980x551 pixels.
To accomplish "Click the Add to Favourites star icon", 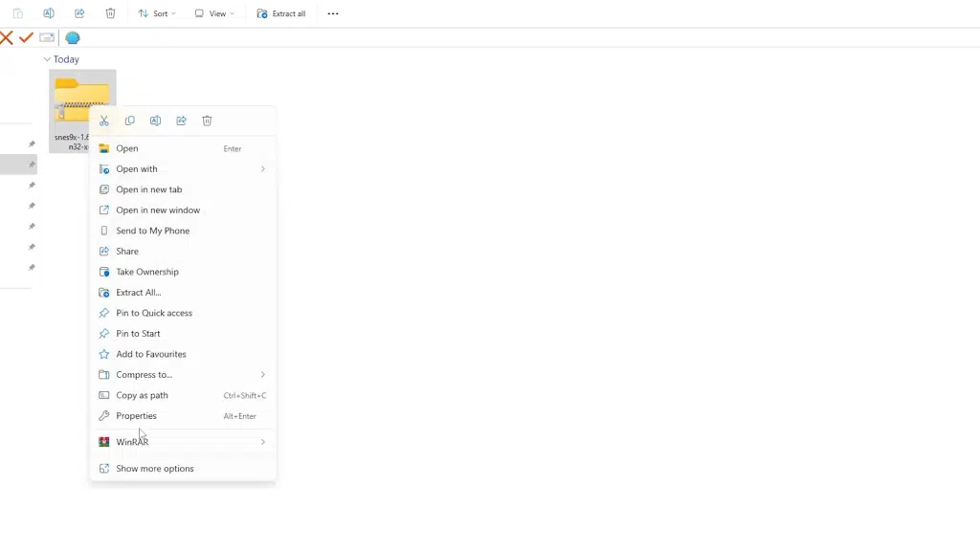I will pyautogui.click(x=103, y=354).
